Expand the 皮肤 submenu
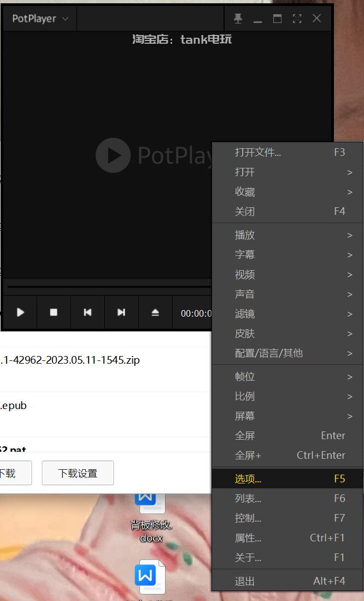 click(x=287, y=334)
